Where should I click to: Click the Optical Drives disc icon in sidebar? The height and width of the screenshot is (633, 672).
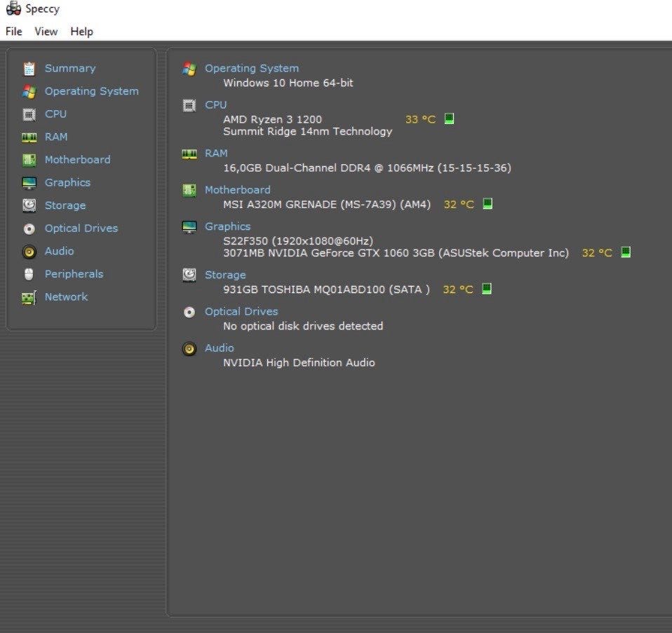click(29, 229)
